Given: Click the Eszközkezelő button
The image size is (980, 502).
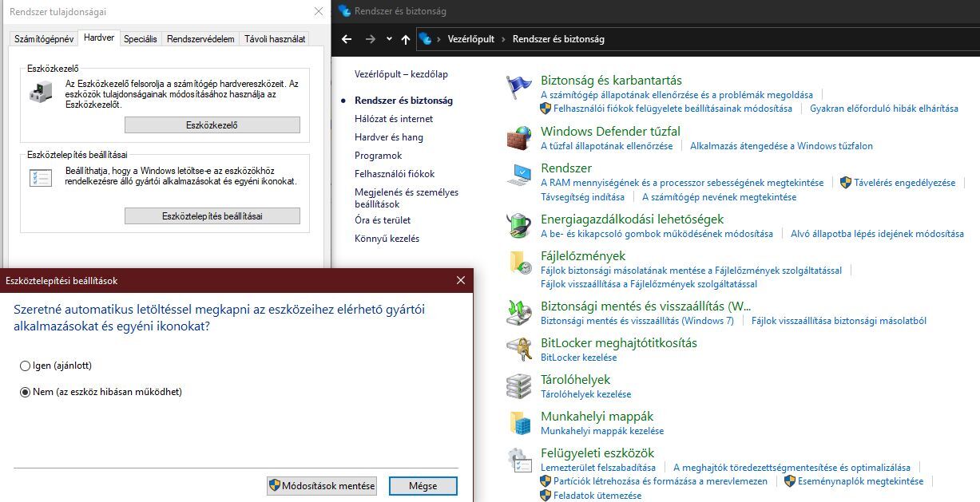Looking at the screenshot, I should coord(212,125).
